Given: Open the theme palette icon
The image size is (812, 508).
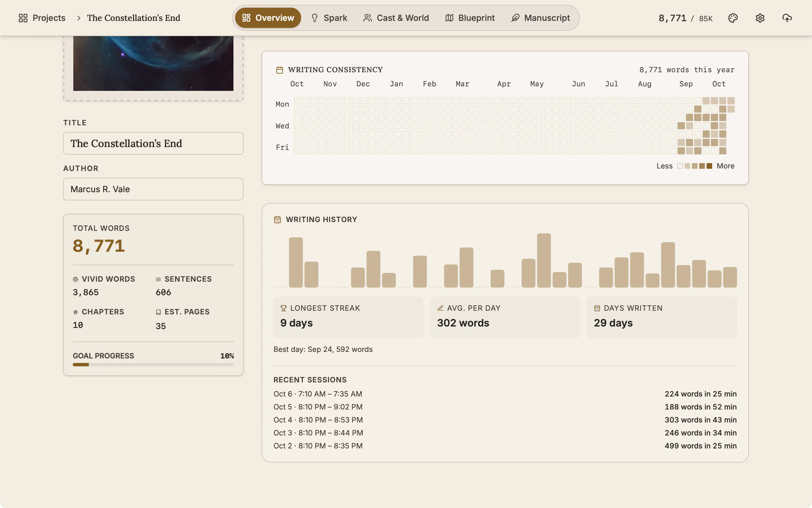Looking at the screenshot, I should [733, 18].
